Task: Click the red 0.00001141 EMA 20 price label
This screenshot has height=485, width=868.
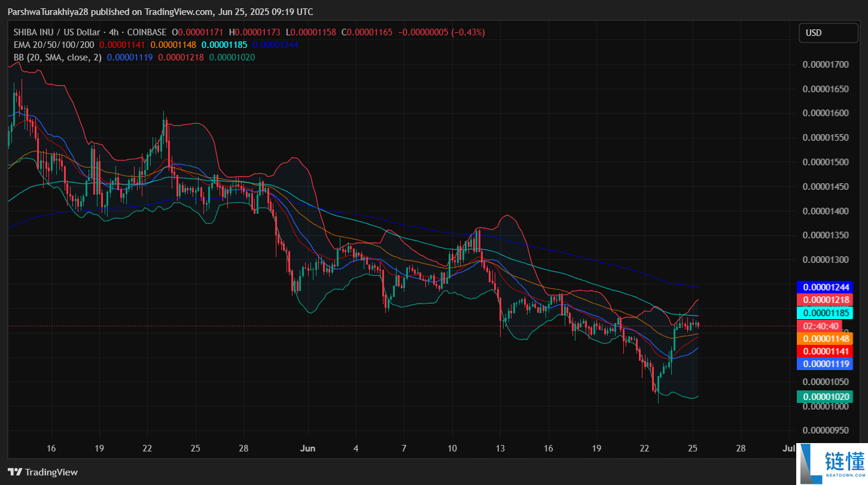Action: pos(826,351)
